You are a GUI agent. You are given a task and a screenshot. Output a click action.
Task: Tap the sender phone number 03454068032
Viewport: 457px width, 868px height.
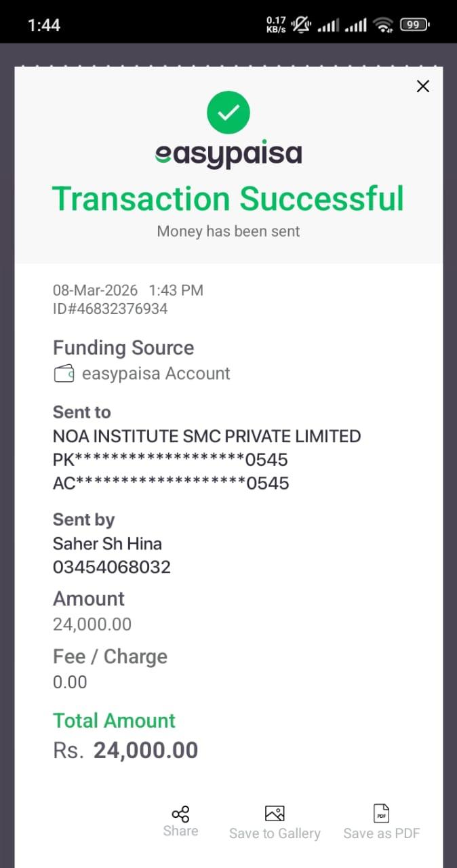[x=112, y=567]
